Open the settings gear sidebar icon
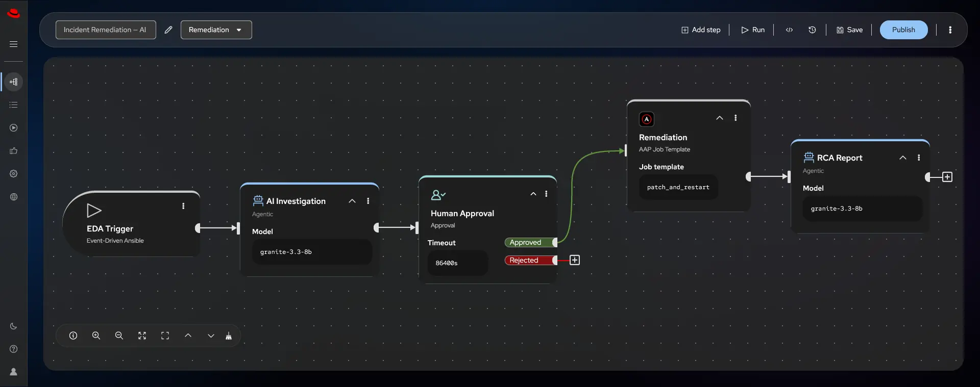The width and height of the screenshot is (980, 387). [x=14, y=173]
